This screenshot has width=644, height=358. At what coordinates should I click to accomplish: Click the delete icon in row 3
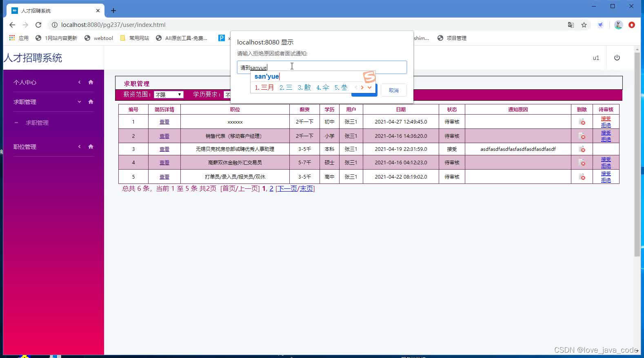click(582, 149)
